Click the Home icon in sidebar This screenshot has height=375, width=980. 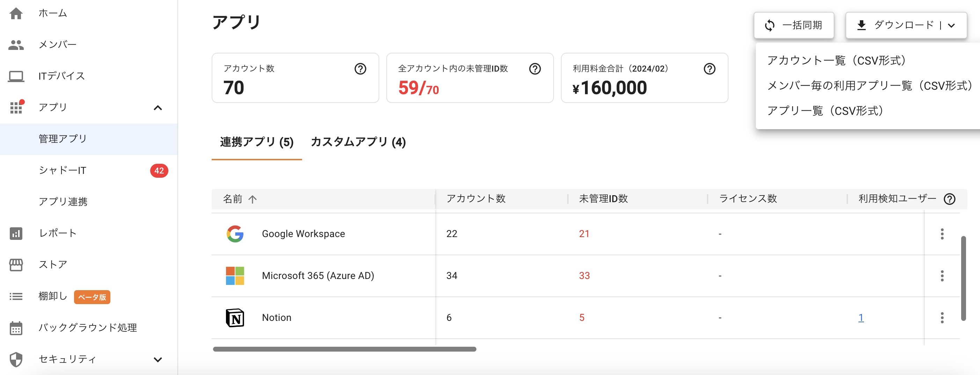[16, 14]
